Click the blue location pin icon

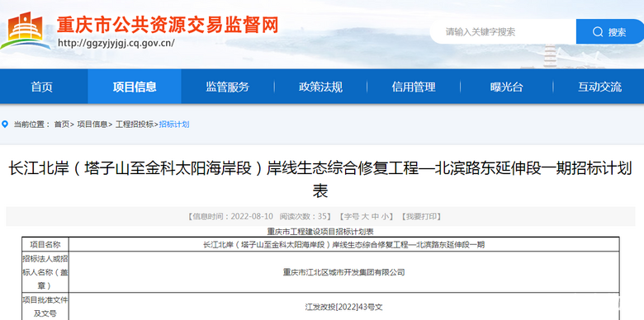click(x=5, y=124)
